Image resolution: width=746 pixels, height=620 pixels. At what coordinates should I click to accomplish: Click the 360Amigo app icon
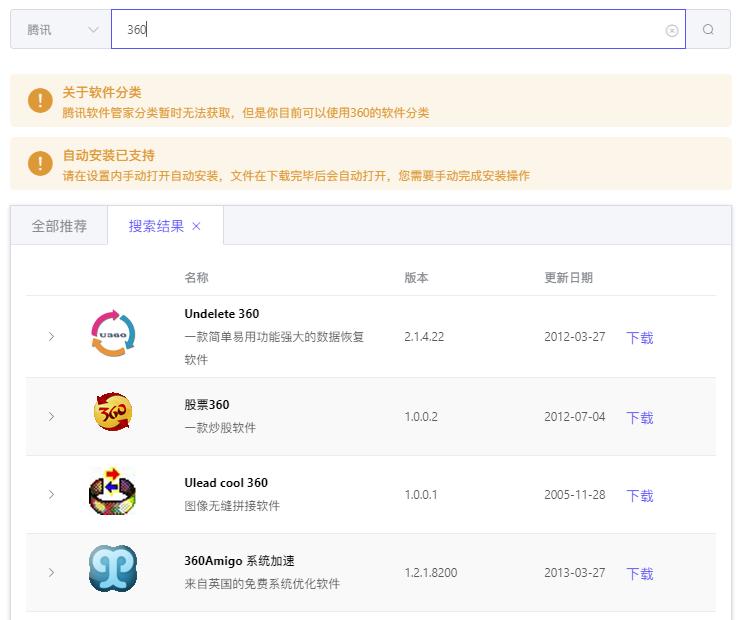click(113, 569)
